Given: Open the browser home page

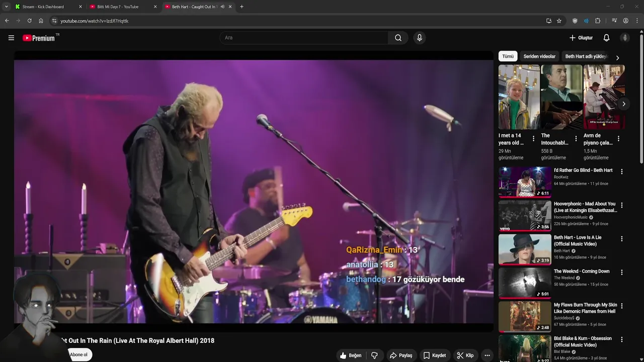Looking at the screenshot, I should click(41, 21).
